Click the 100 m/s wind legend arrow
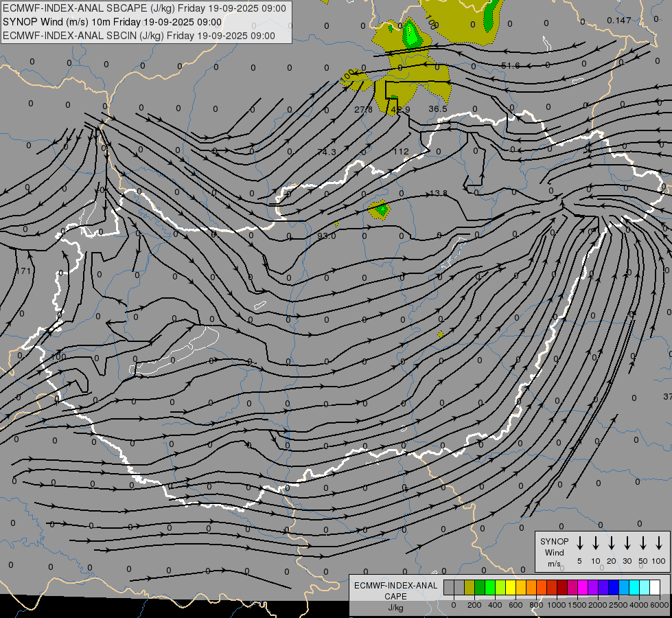Screen dimensions: 672x618 click(659, 543)
